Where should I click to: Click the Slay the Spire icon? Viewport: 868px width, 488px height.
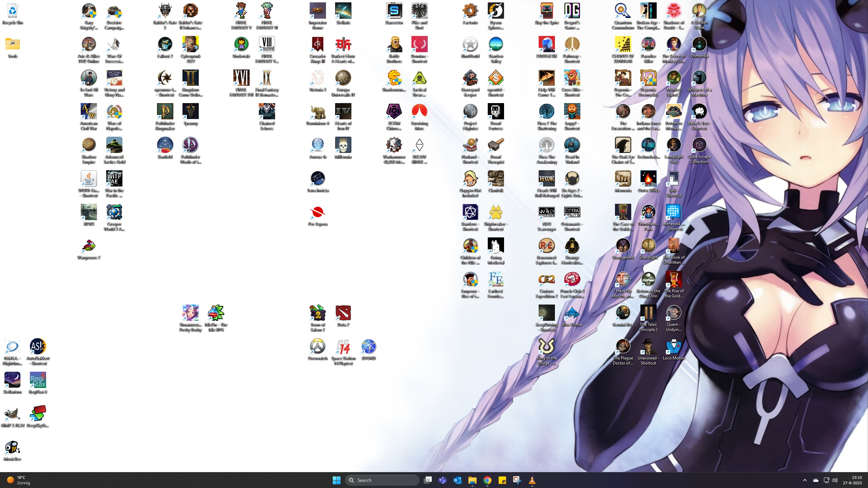point(546,12)
